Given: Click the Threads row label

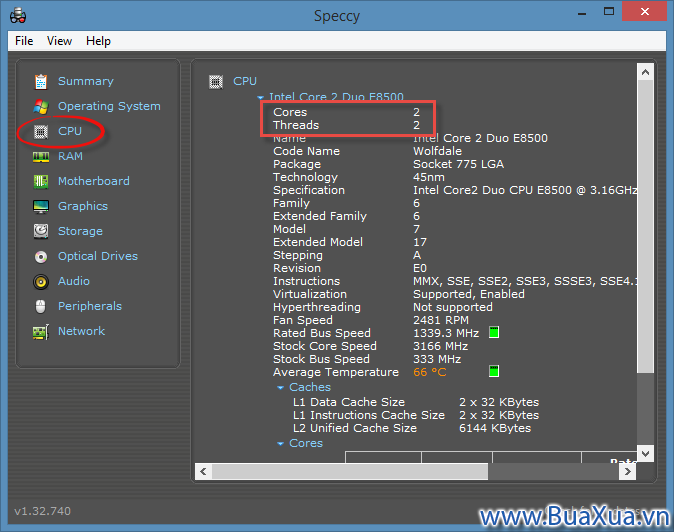Looking at the screenshot, I should (x=296, y=125).
